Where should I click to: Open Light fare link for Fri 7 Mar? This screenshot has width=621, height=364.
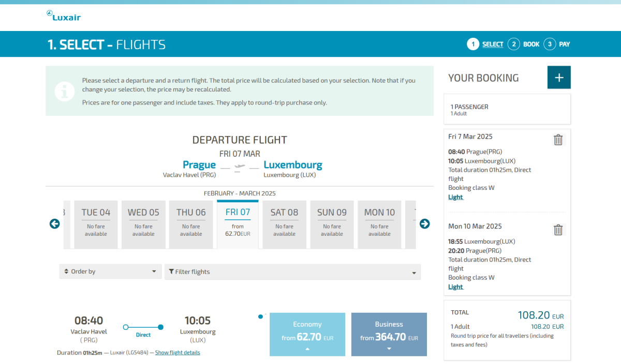(455, 197)
